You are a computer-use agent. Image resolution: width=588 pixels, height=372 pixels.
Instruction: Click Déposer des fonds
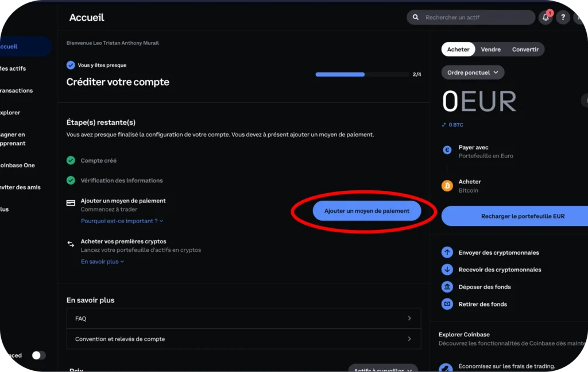tap(485, 287)
